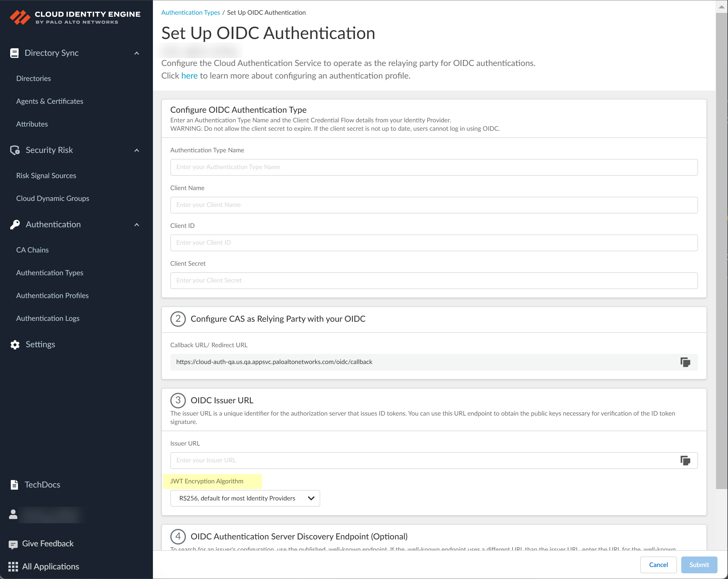The width and height of the screenshot is (728, 579).
Task: Click copy icon in Issuer URL field
Action: (x=685, y=460)
